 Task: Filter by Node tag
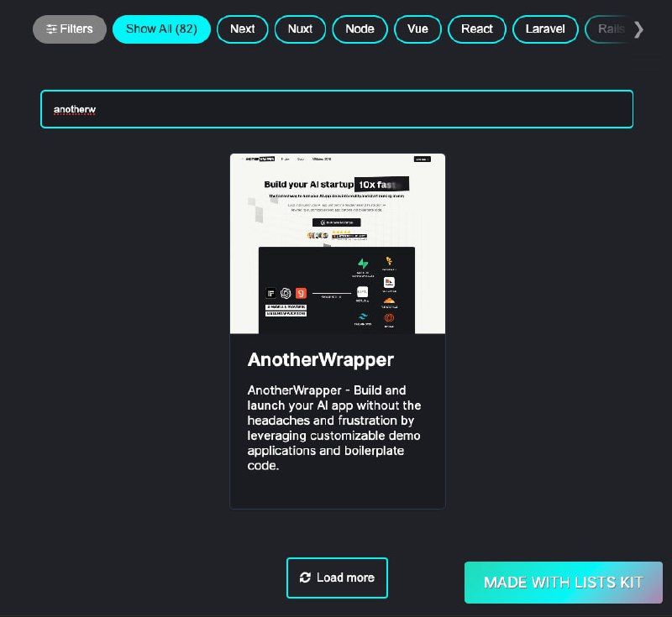[360, 29]
